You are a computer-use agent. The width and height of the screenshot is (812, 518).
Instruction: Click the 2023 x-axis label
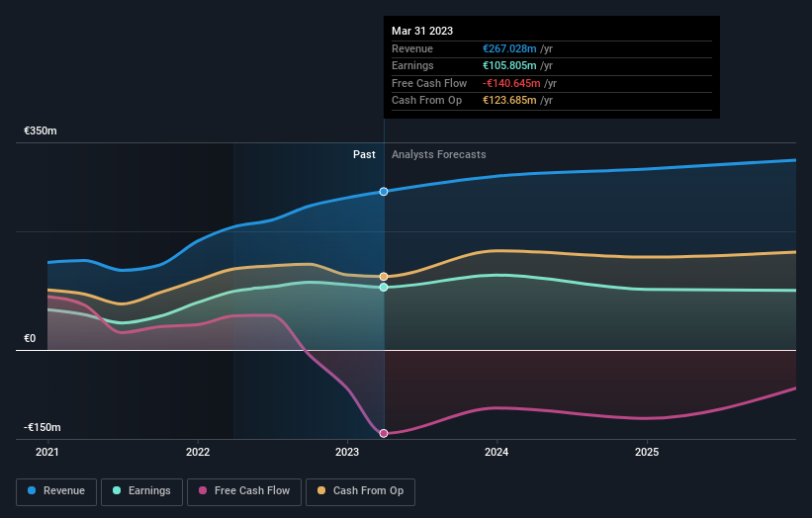(347, 452)
